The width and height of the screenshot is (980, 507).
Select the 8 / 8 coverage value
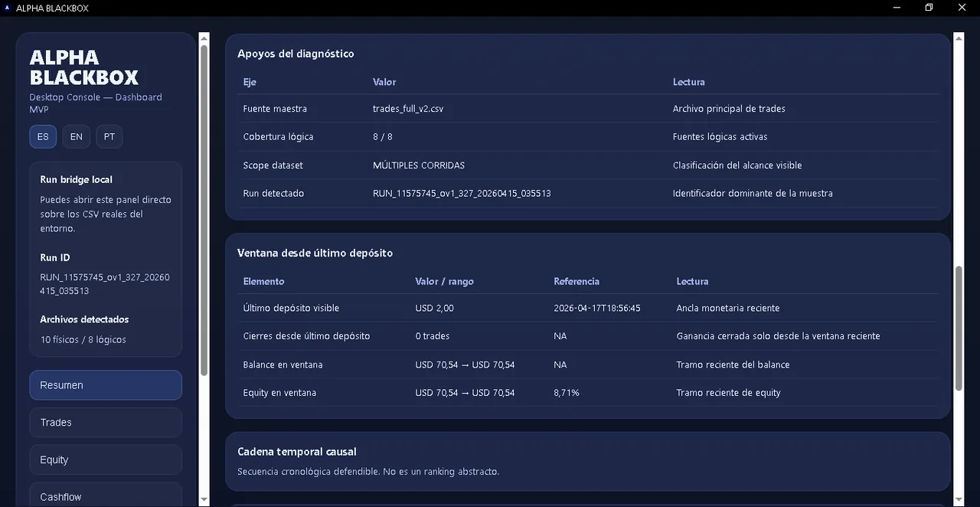point(383,136)
